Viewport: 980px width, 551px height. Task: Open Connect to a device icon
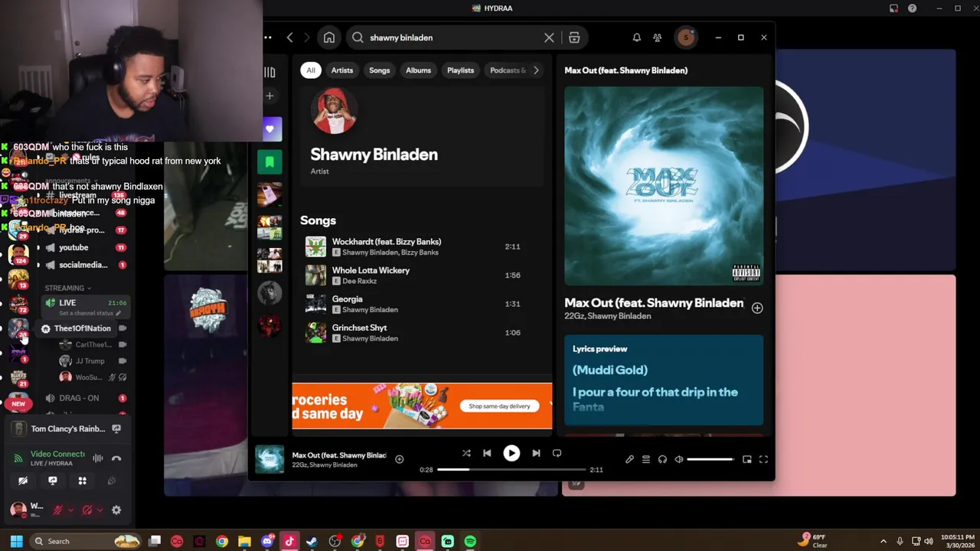[662, 459]
